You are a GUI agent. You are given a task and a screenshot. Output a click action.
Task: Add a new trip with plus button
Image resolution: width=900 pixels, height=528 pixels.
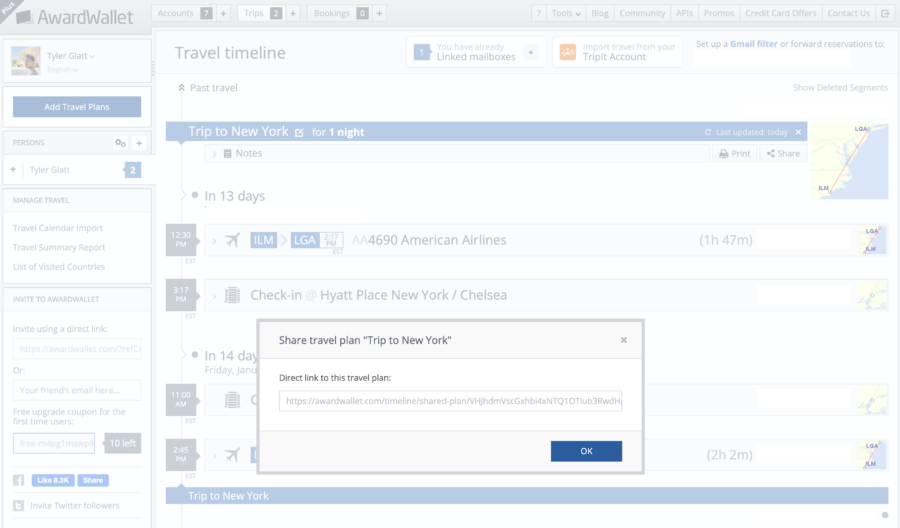293,13
